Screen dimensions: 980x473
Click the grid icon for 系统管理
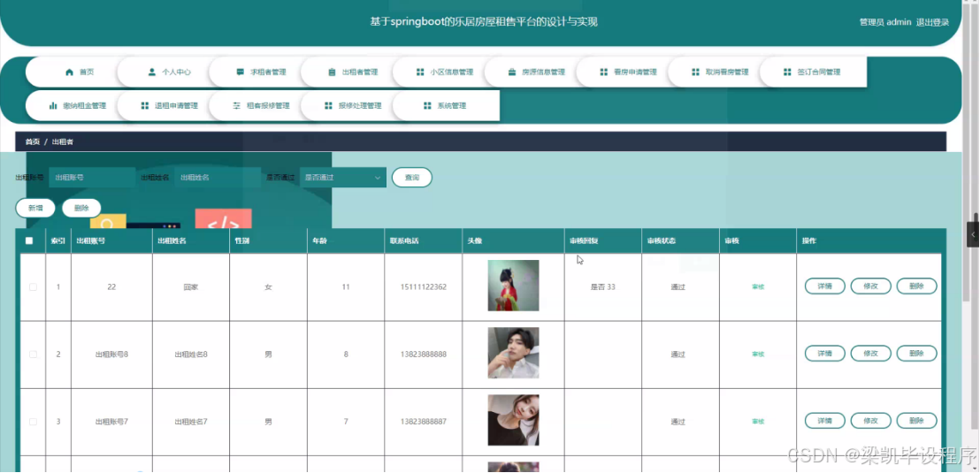click(x=427, y=106)
